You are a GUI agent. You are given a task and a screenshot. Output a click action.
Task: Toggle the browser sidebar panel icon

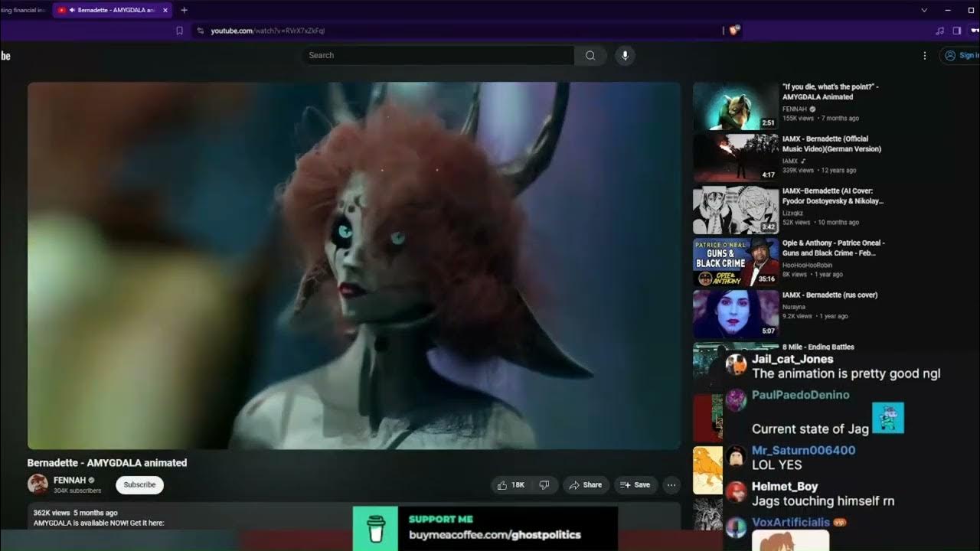957,31
